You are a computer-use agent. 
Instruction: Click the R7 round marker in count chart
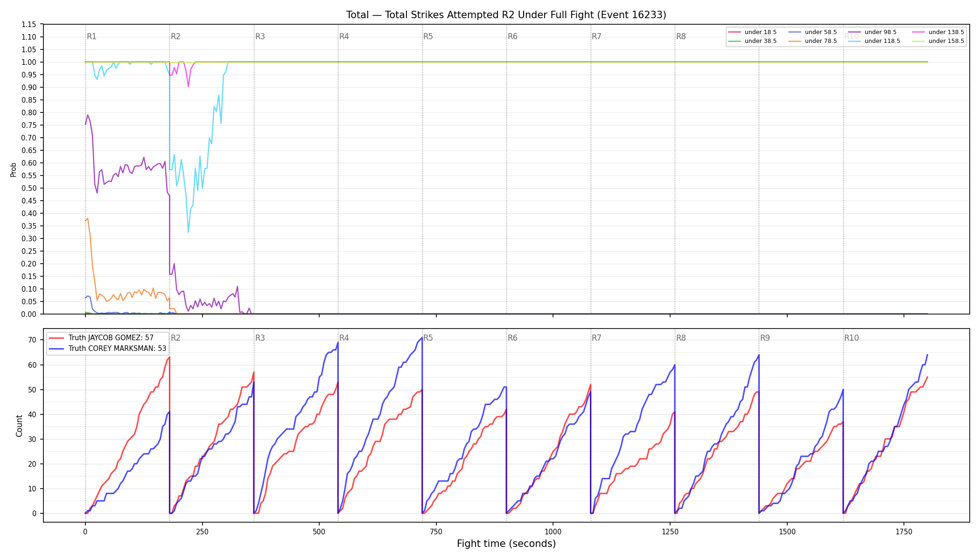(x=596, y=338)
